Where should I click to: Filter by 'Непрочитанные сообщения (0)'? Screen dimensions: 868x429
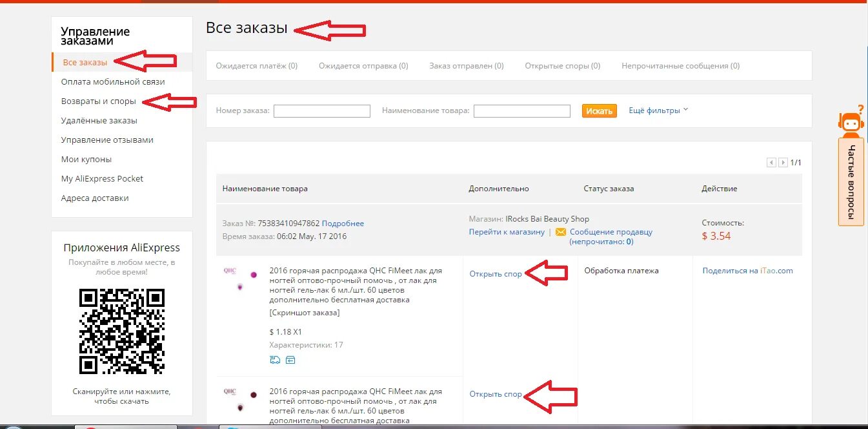click(680, 65)
